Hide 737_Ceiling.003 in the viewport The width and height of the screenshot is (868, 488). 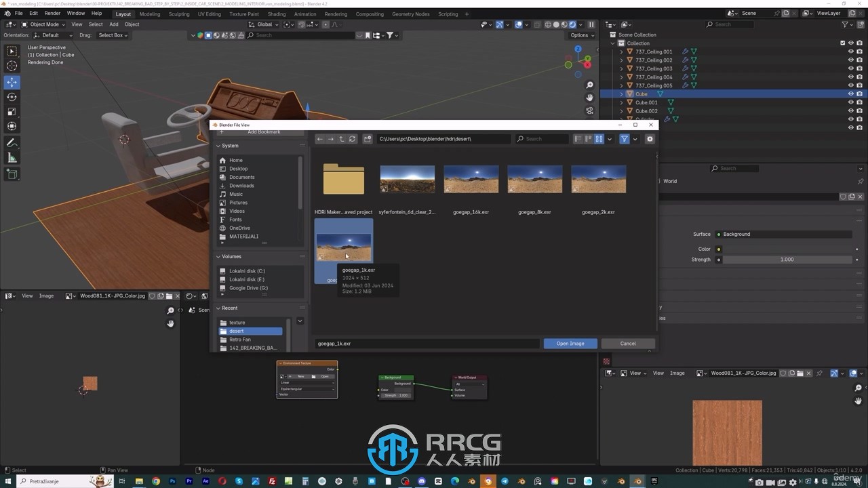851,68
